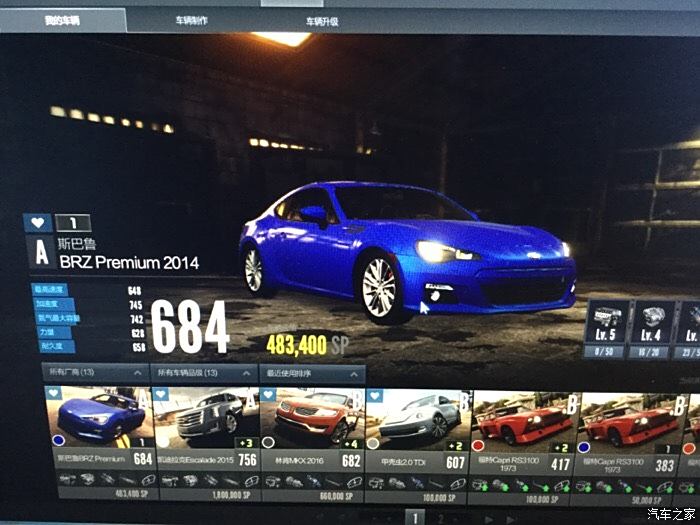This screenshot has height=525, width=700.
Task: Click the 氮气最大容量 stat label
Action: click(58, 318)
